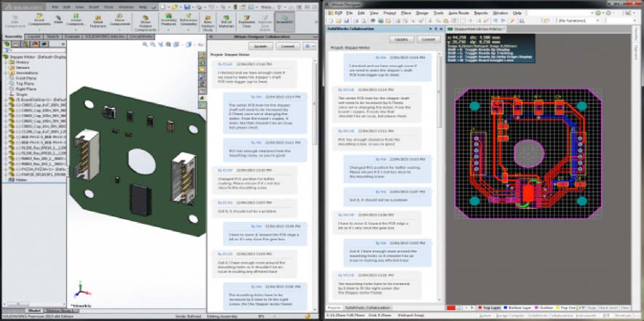Open the ConfigurationManager tab icon
644x321 pixels.
[25, 44]
